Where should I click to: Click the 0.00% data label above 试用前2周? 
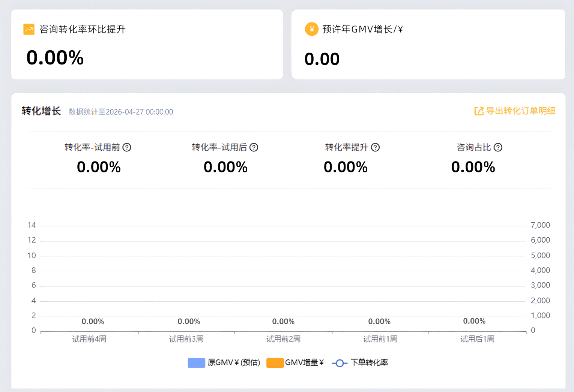(x=283, y=322)
